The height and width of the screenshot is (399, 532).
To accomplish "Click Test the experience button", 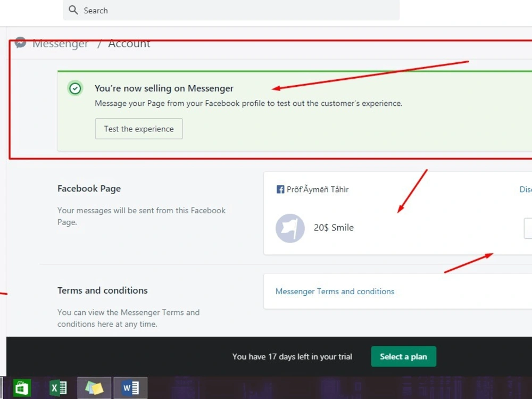I will click(x=139, y=129).
